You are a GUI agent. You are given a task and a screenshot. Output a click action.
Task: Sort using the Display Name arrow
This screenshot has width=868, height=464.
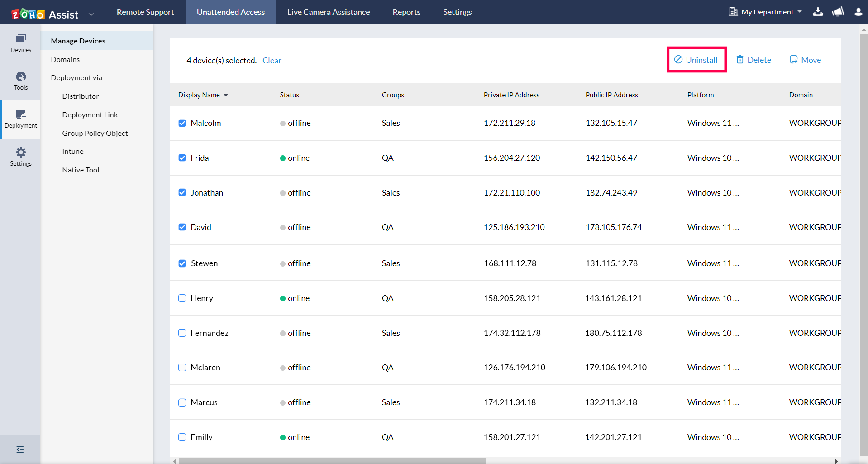(226, 95)
